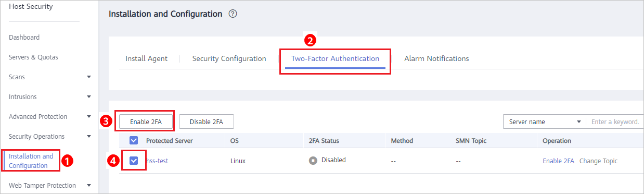Open the Server name filter dropdown

[x=545, y=122]
